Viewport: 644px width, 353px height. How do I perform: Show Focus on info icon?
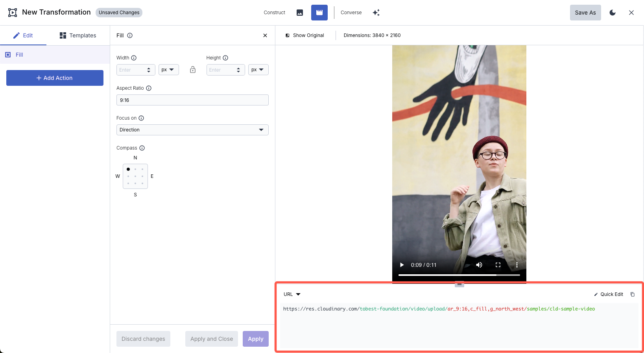tap(141, 118)
